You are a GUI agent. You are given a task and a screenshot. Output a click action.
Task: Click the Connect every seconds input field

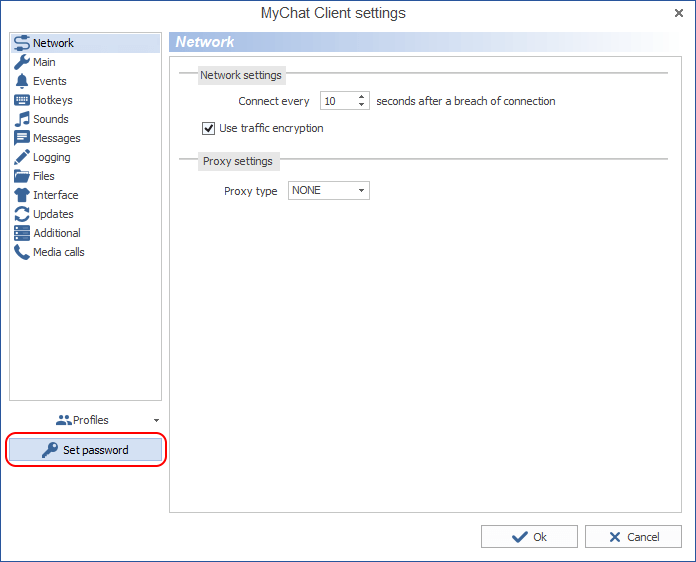point(337,101)
